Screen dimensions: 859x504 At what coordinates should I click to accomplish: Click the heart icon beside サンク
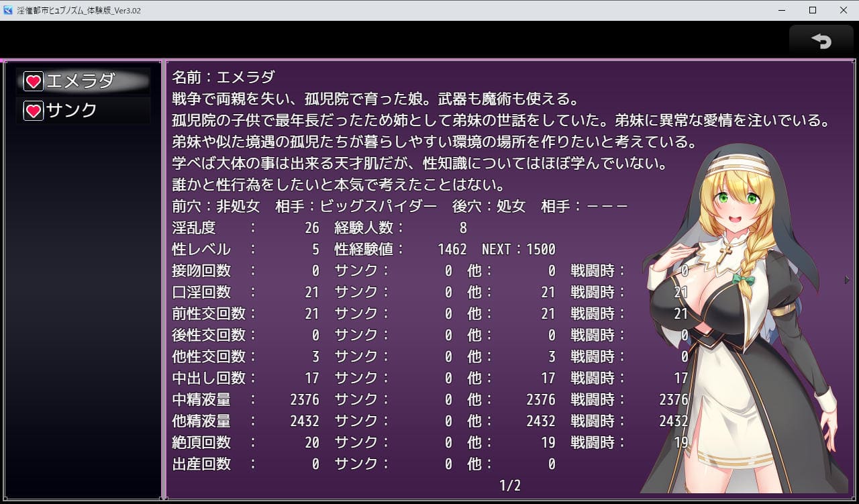pos(34,111)
